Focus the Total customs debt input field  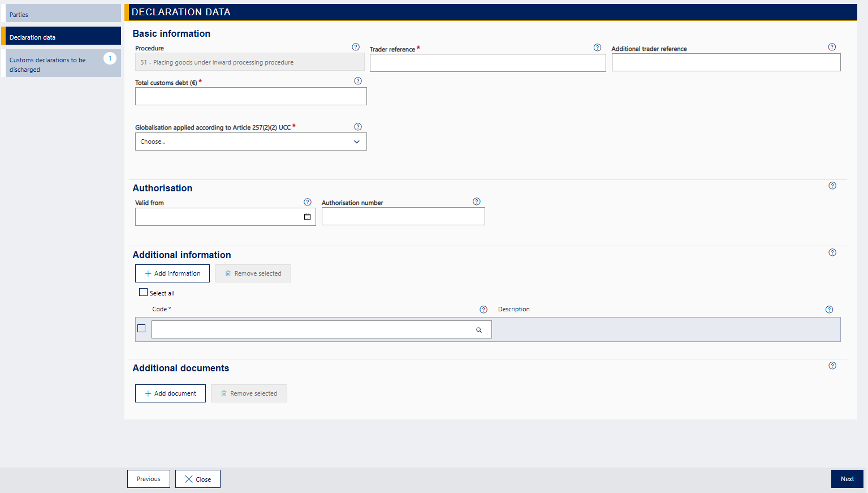[251, 96]
